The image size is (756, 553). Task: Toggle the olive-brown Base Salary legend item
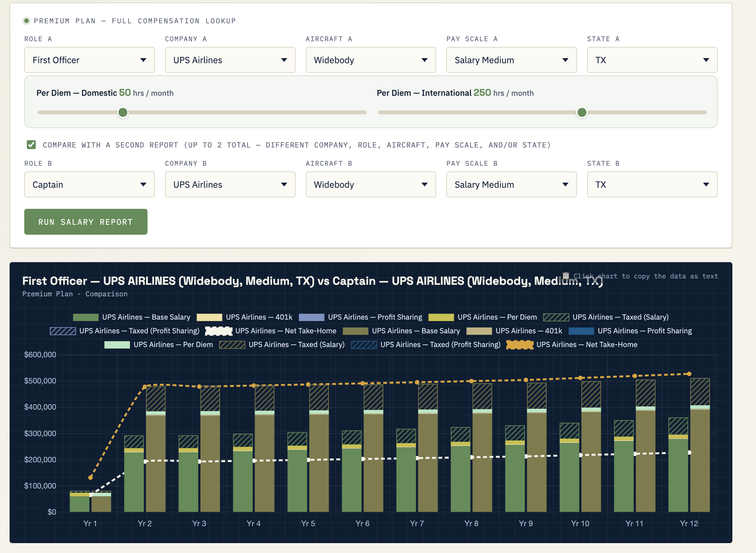[401, 331]
